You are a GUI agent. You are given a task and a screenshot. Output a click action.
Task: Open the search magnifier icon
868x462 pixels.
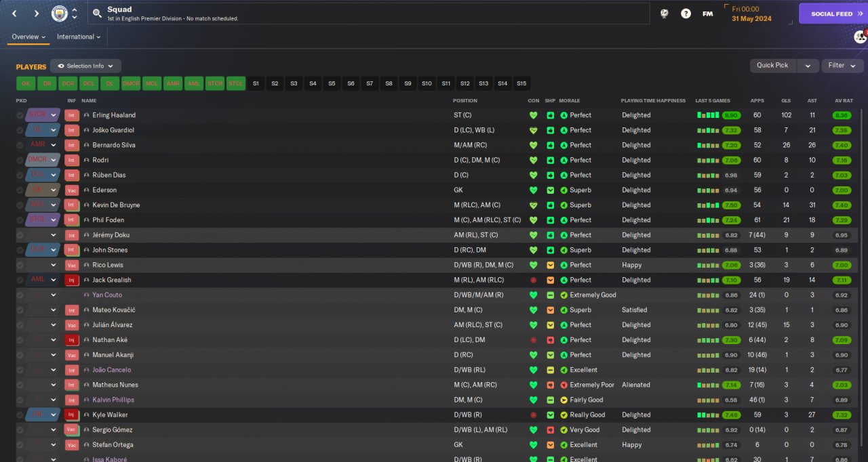pyautogui.click(x=98, y=14)
